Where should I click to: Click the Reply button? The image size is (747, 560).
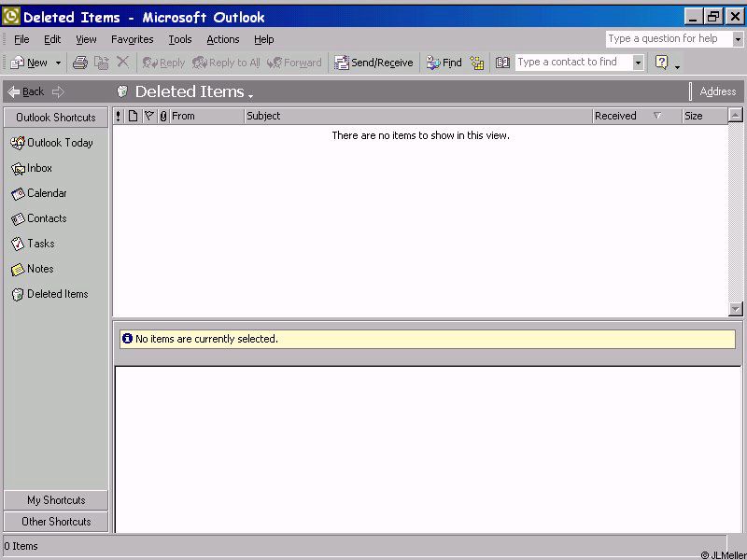(x=163, y=63)
